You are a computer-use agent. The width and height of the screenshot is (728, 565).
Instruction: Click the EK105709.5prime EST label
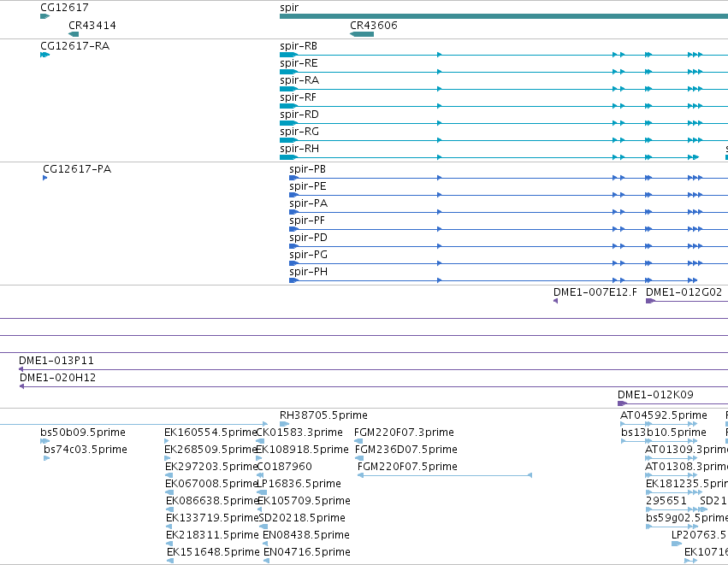[304, 501]
